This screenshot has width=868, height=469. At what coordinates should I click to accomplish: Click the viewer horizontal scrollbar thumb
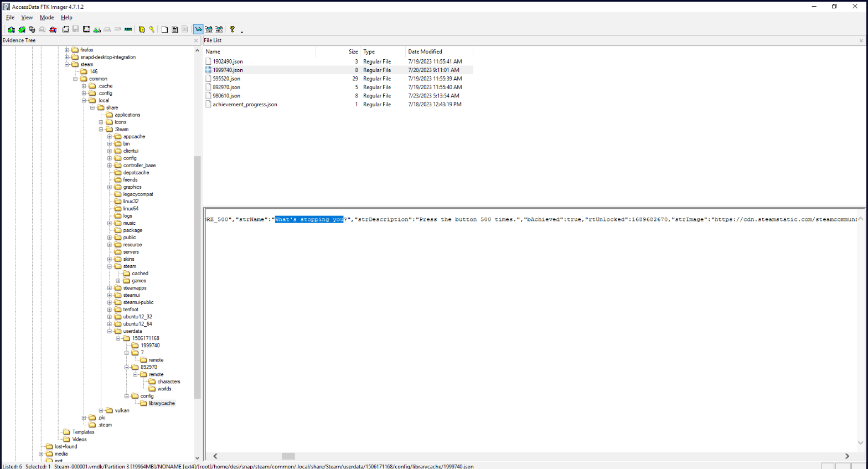pyautogui.click(x=288, y=456)
